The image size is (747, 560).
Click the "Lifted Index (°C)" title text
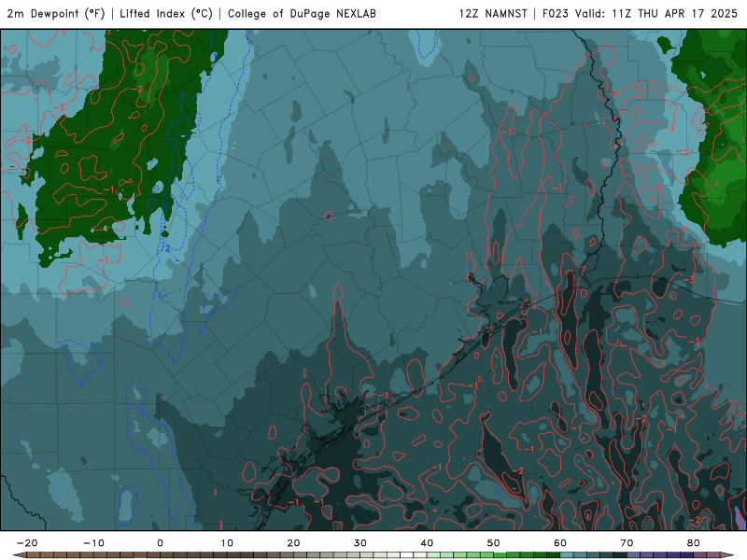tap(166, 14)
